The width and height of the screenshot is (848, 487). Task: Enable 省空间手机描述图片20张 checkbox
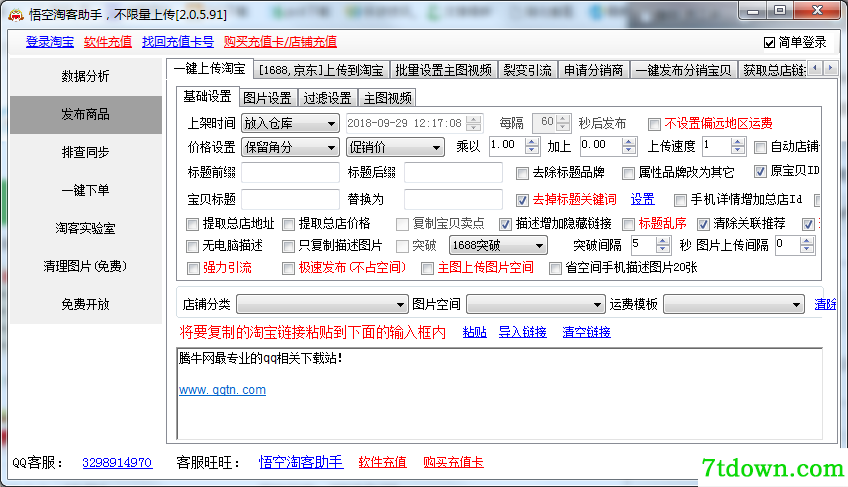pyautogui.click(x=555, y=268)
